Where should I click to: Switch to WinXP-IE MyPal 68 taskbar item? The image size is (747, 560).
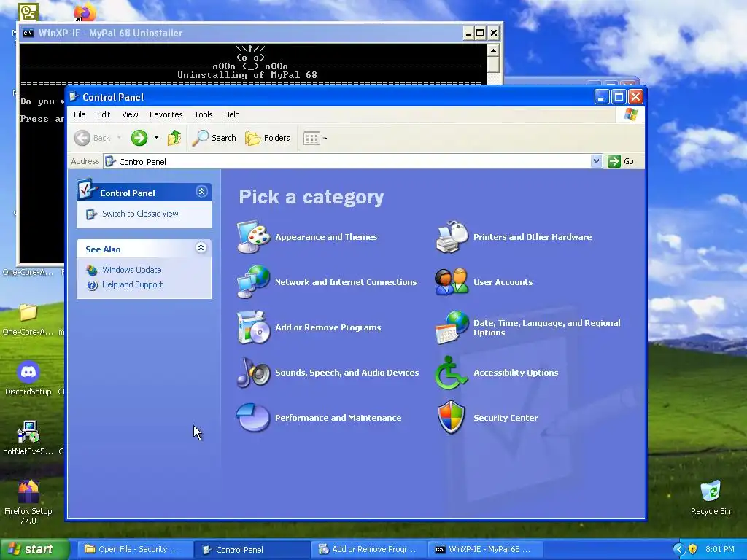(484, 549)
